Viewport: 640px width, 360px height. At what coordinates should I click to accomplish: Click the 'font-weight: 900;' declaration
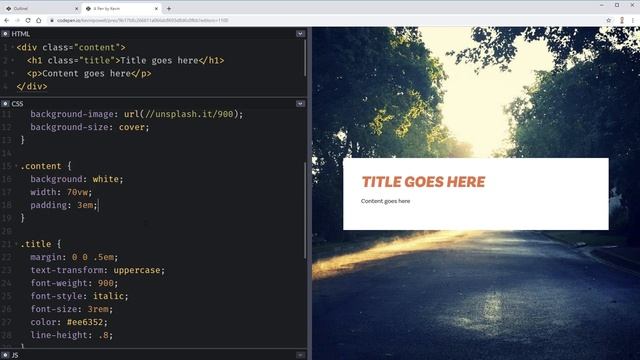coord(74,283)
